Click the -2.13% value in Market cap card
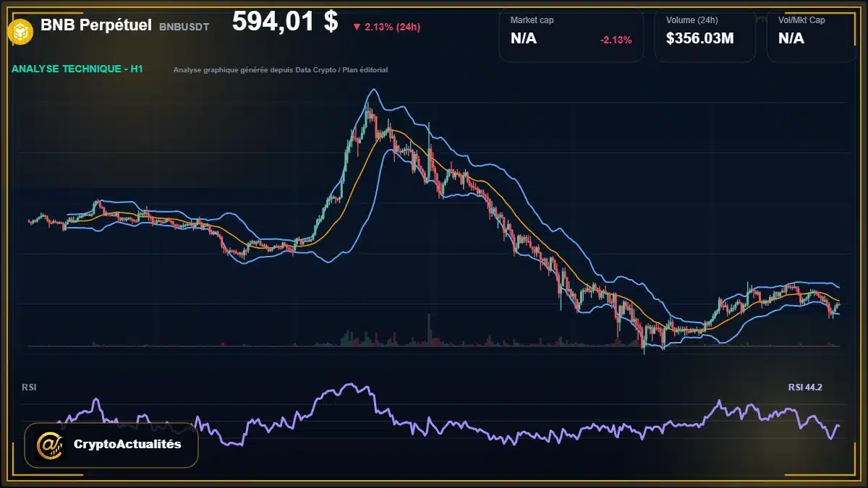The height and width of the screenshot is (488, 868). (x=616, y=40)
